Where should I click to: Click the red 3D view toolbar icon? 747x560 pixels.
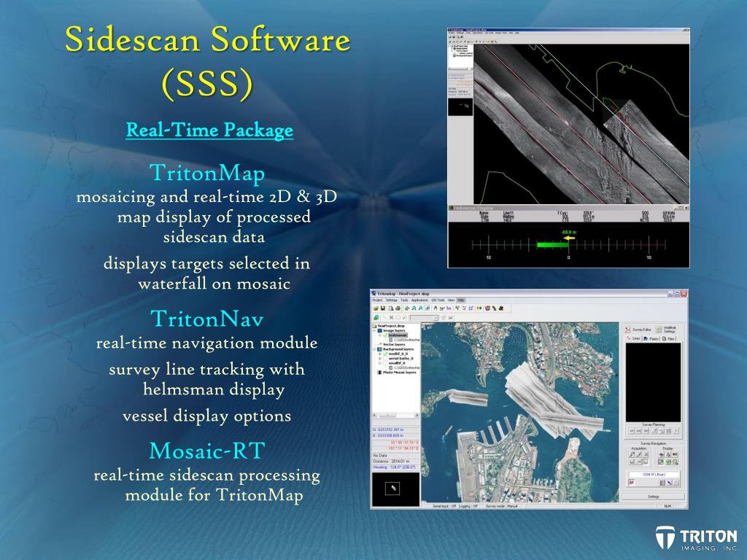[487, 308]
